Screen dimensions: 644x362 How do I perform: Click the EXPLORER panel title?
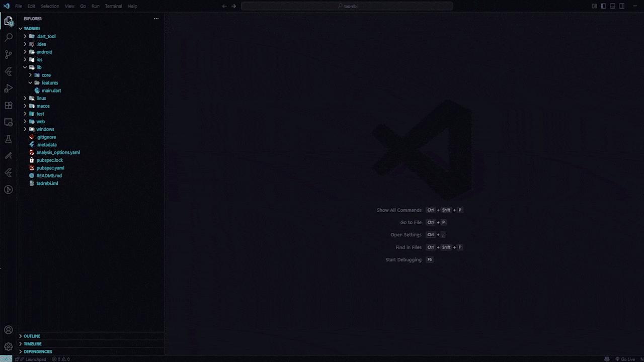[x=33, y=19]
